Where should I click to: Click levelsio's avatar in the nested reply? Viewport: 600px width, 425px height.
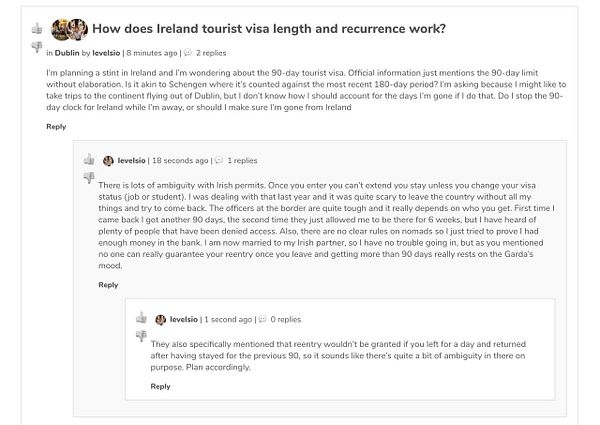pyautogui.click(x=160, y=320)
